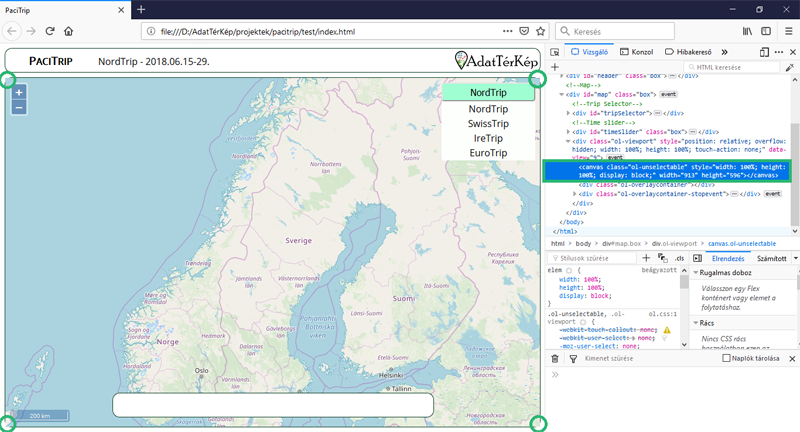The height and width of the screenshot is (432, 800).
Task: Expand the timeSlider div node
Action: (x=568, y=132)
